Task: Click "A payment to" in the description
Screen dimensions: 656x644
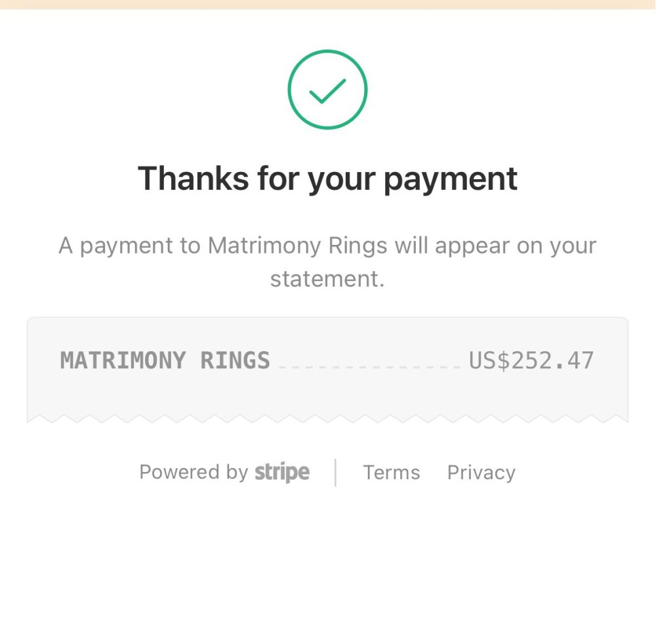Action: point(130,246)
